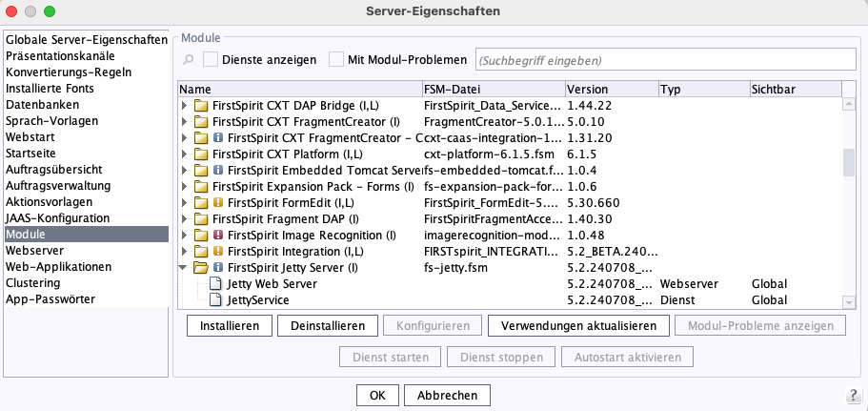Click folder icon of Image Recognition row
Viewport: 868px width, 411px height.
(201, 236)
